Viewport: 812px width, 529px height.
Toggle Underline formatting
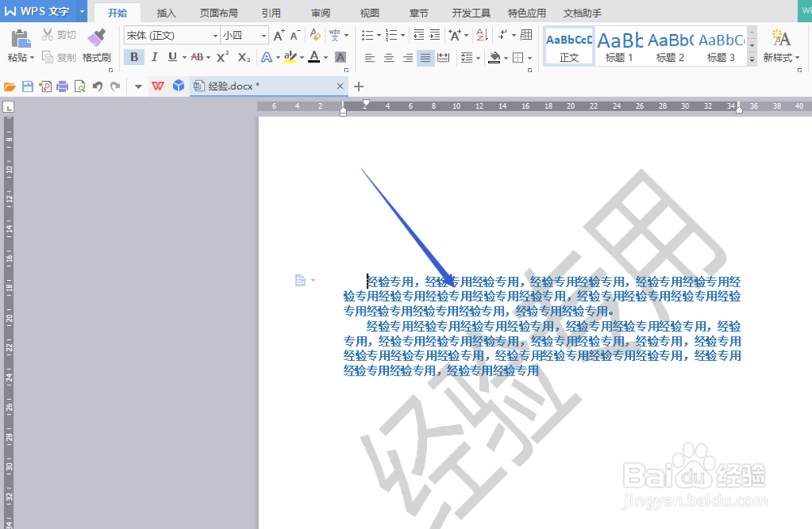(x=172, y=57)
